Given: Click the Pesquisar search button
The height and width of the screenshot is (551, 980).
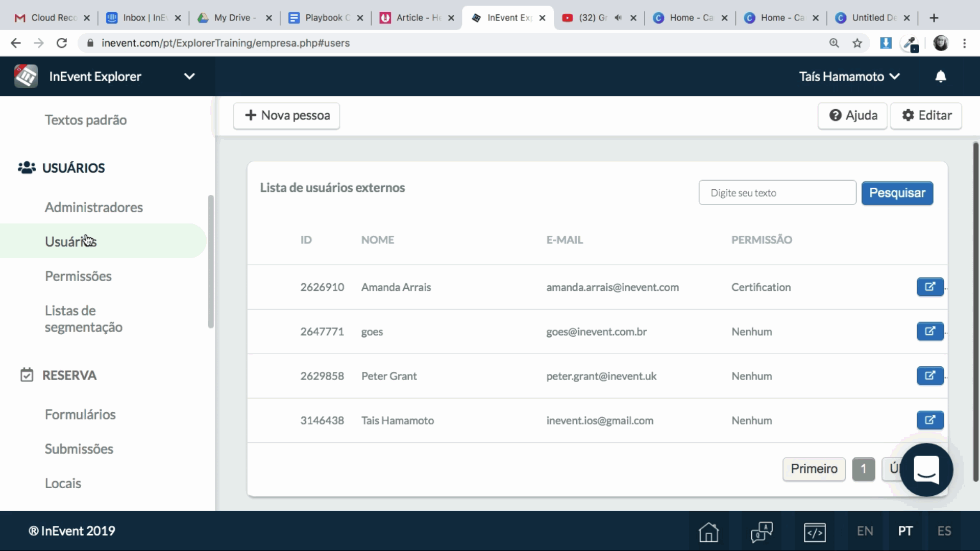Looking at the screenshot, I should [897, 193].
